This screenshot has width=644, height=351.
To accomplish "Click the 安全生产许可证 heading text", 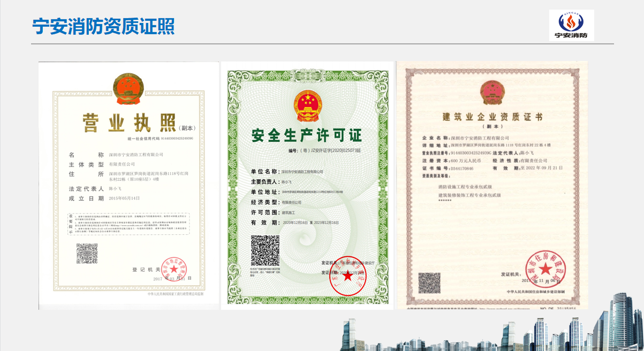I will [307, 135].
